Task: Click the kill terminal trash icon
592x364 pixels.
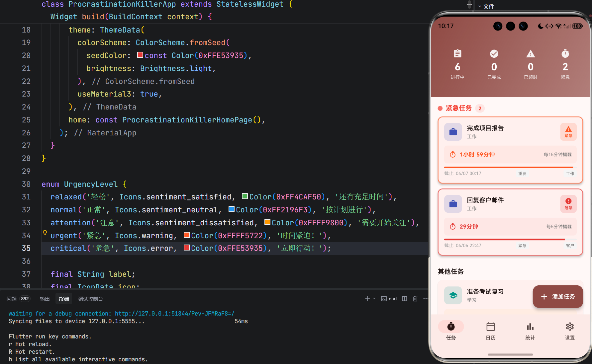Action: [415, 299]
